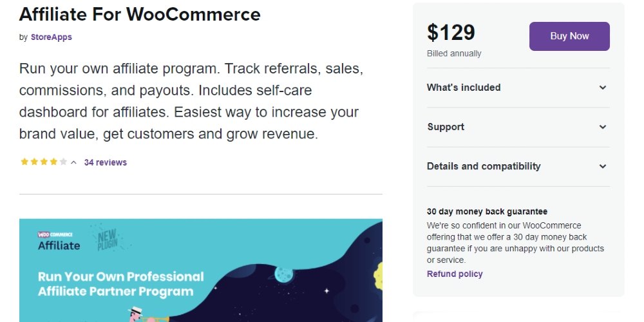Screen dimensions: 644x322
Task: Click the Affiliate For WooCommerce title
Action: tap(140, 14)
